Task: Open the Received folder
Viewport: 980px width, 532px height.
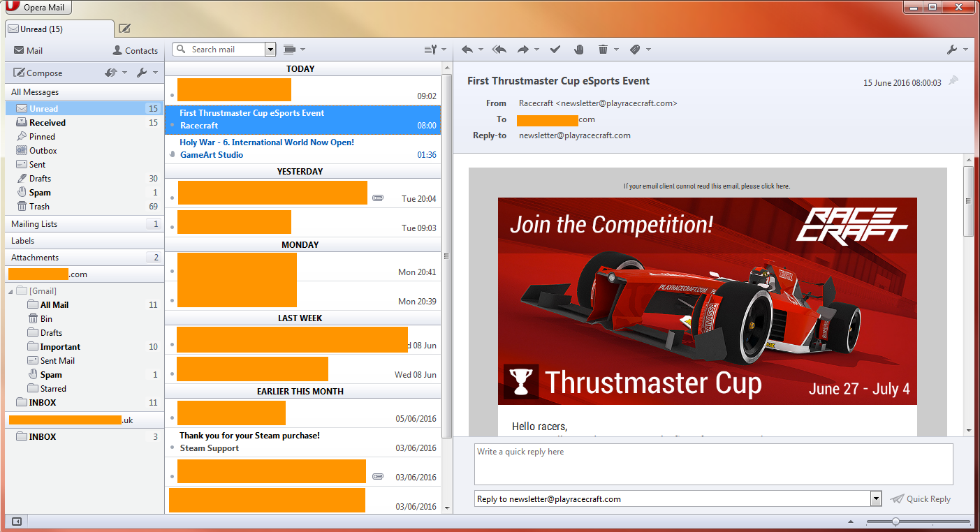Action: click(x=84, y=123)
